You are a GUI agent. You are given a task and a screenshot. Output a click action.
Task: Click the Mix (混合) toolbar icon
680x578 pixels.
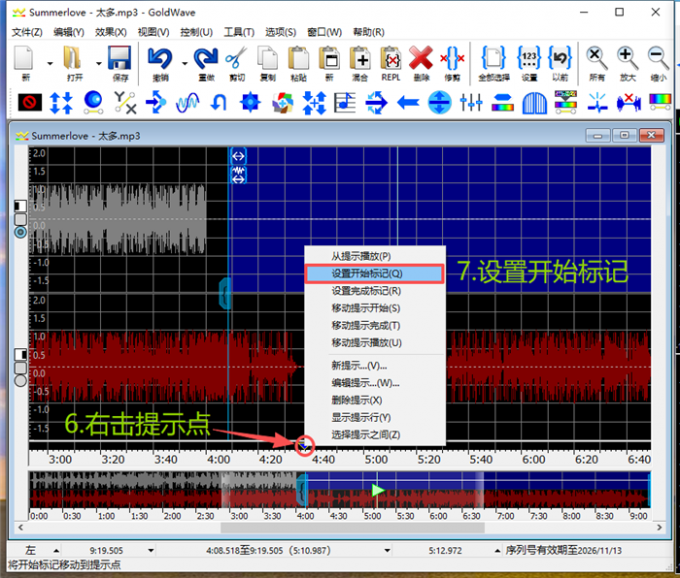click(x=360, y=59)
